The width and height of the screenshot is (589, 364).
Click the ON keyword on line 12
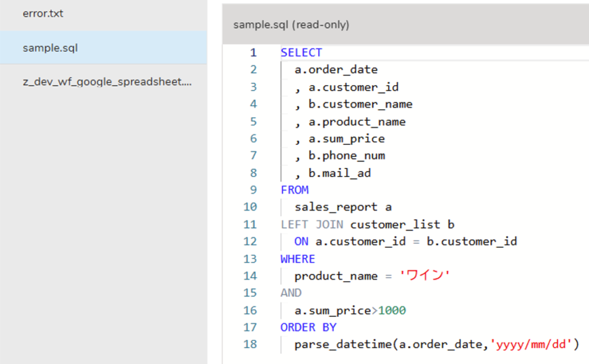301,242
